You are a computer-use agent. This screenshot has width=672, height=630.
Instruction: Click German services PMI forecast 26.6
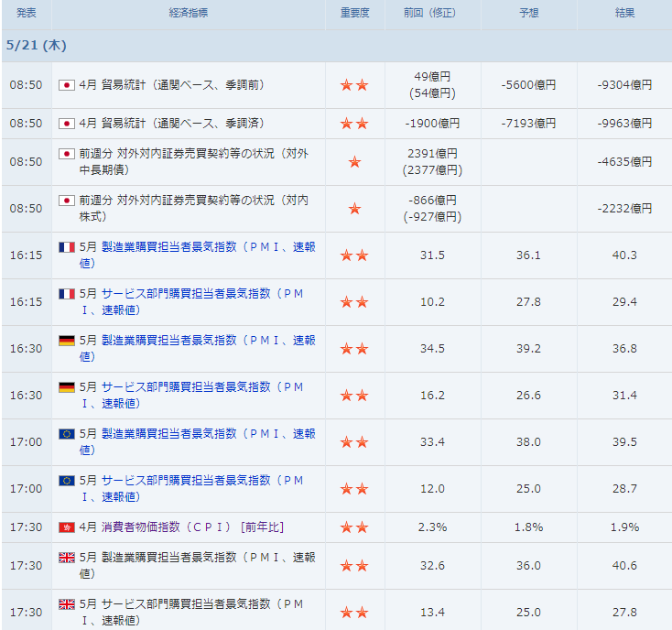pyautogui.click(x=528, y=396)
